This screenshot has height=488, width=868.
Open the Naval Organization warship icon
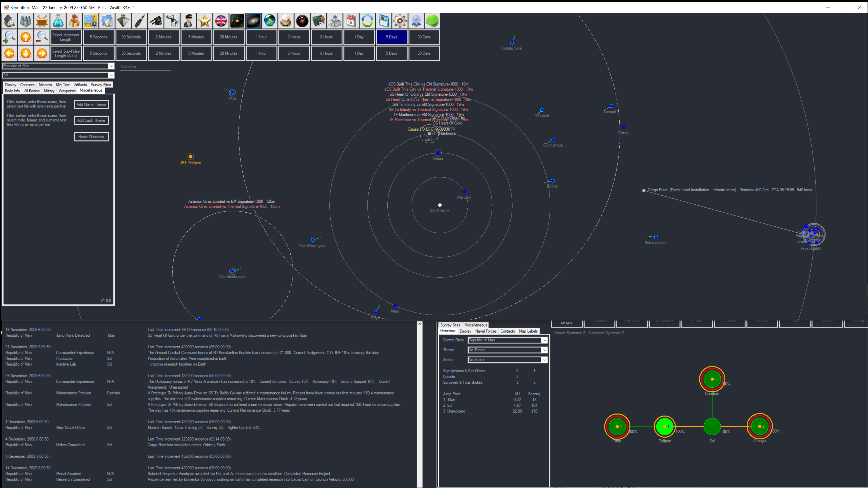tap(123, 21)
